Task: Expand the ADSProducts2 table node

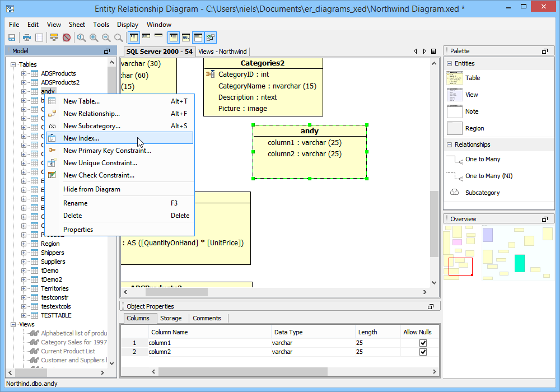Action: tap(24, 82)
